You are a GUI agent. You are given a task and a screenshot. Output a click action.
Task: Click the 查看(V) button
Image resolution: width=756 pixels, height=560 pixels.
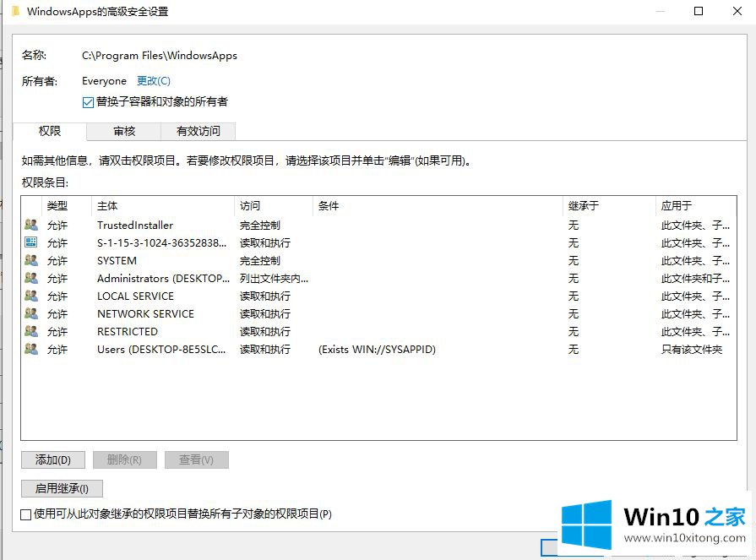(196, 459)
